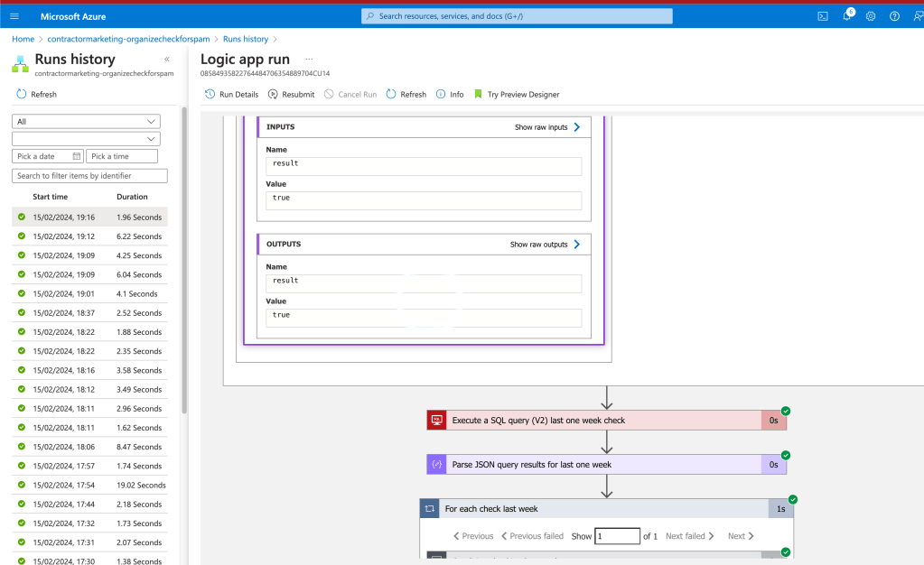The image size is (924, 565).
Task: Open Info for this run
Action: point(450,94)
